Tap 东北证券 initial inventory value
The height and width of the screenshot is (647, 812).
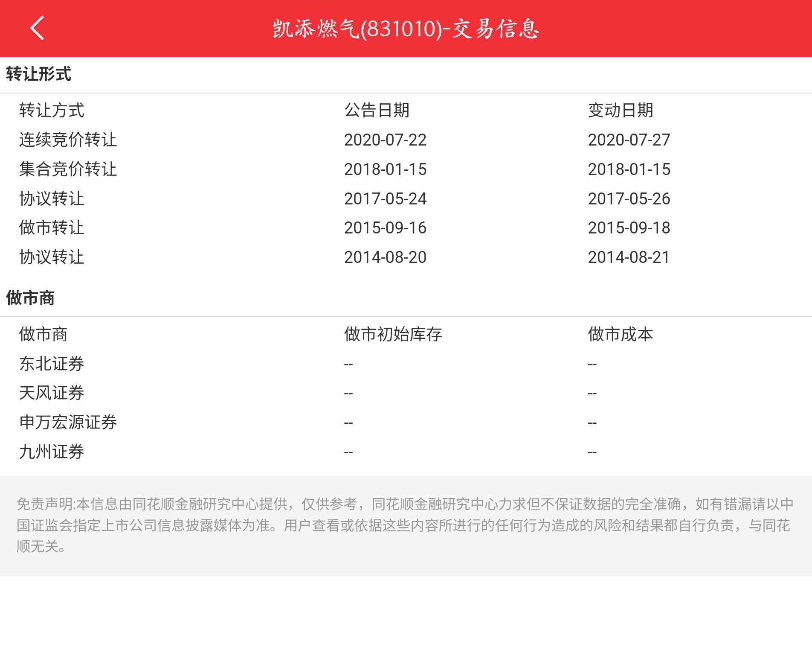click(x=348, y=364)
